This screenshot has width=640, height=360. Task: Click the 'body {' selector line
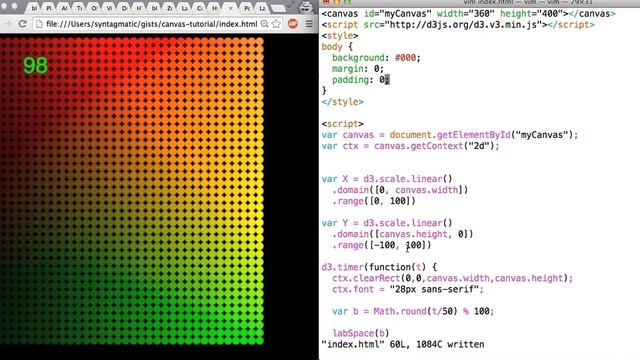(x=337, y=47)
